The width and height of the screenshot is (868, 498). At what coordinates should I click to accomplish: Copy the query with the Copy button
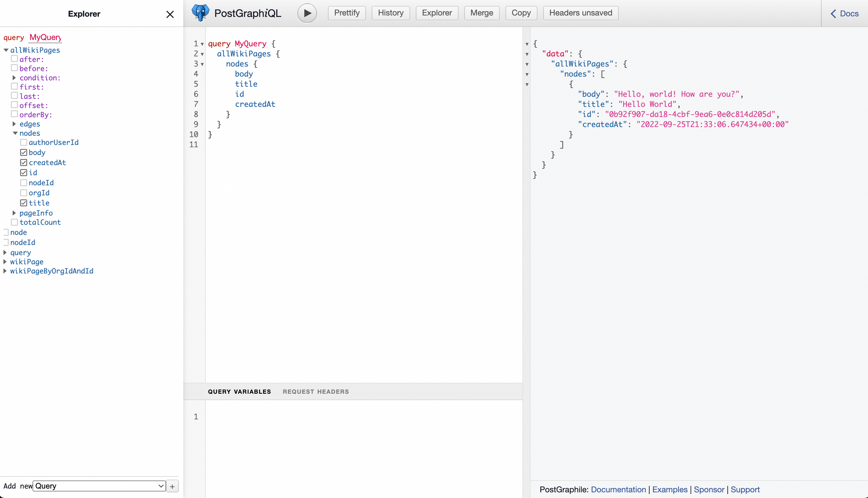(x=521, y=13)
